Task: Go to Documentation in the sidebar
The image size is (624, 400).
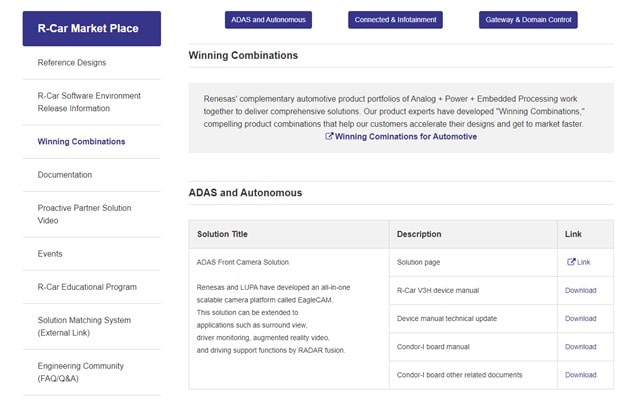Action: 64,175
